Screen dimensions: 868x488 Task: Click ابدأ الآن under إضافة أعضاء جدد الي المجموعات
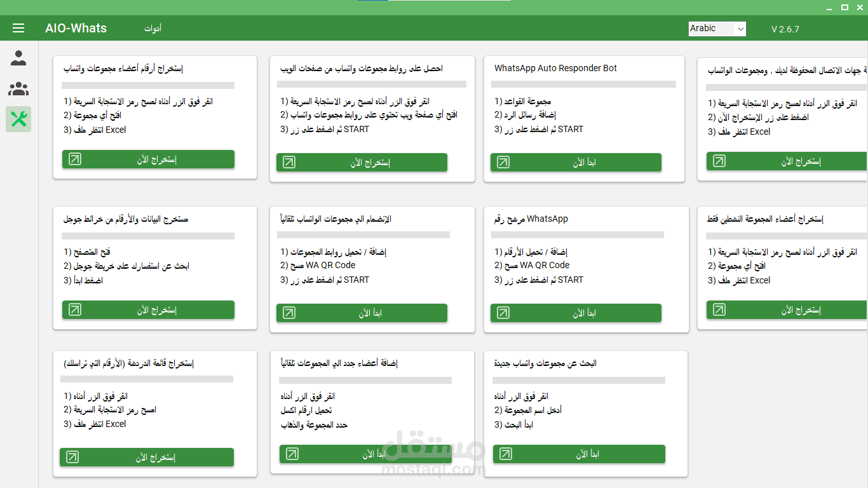click(x=365, y=454)
